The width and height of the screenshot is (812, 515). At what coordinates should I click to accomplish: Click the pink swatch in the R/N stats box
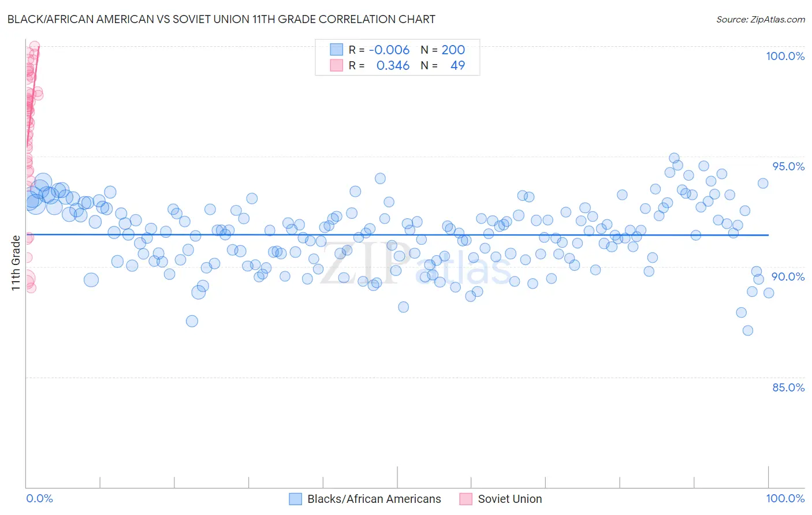tap(337, 65)
